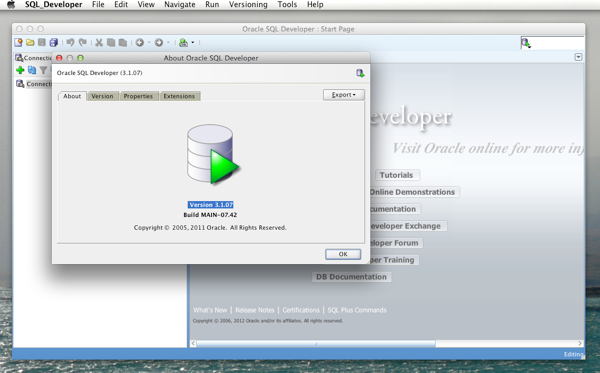
Task: Open the Forward button history dropdown arrow
Action: point(168,42)
